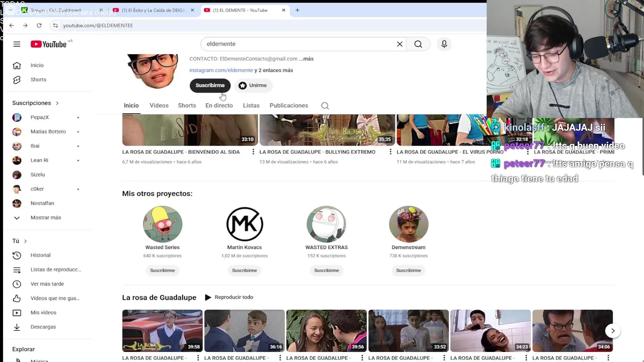Open Descargas in sidebar
This screenshot has height=362, width=644.
[x=43, y=327]
